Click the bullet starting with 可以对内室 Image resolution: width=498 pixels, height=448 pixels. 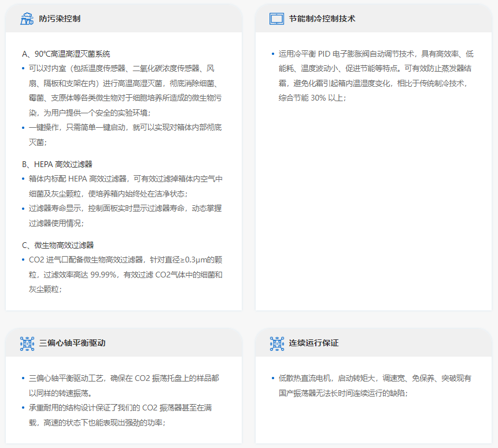pos(126,91)
